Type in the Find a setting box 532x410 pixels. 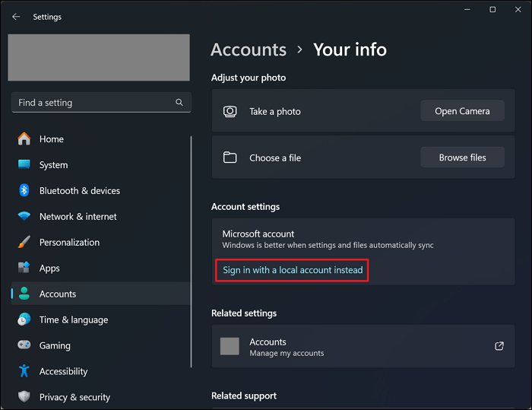(x=91, y=103)
